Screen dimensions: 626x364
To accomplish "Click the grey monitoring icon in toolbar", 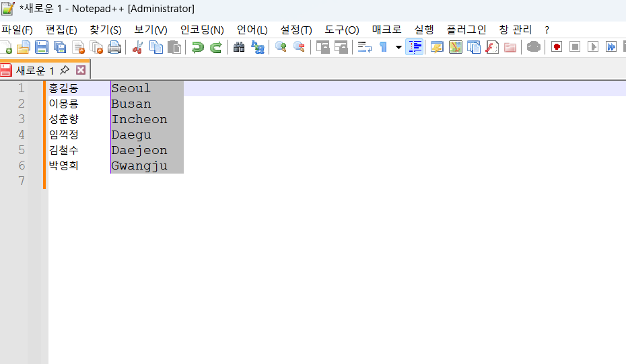I will [533, 47].
